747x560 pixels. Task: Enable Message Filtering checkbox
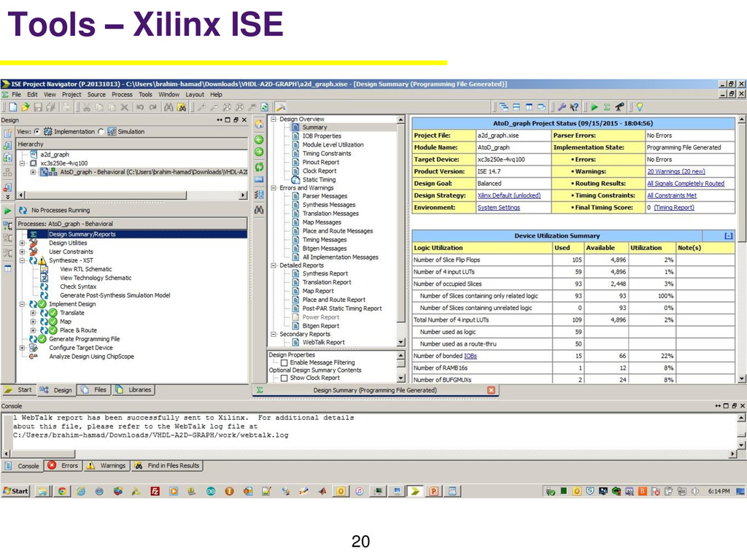[284, 362]
